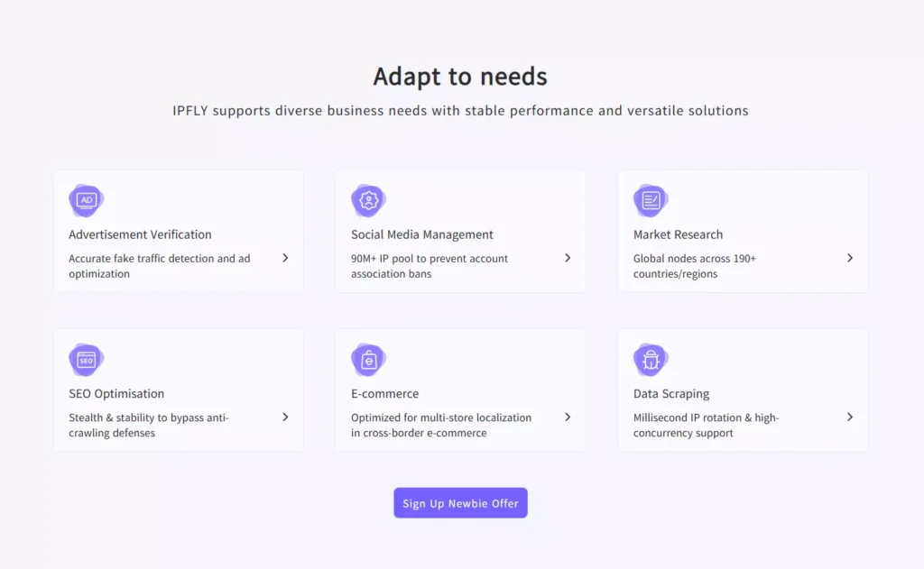This screenshot has height=569, width=924.
Task: Click the SEO Optimisation icon
Action: pyautogui.click(x=86, y=359)
